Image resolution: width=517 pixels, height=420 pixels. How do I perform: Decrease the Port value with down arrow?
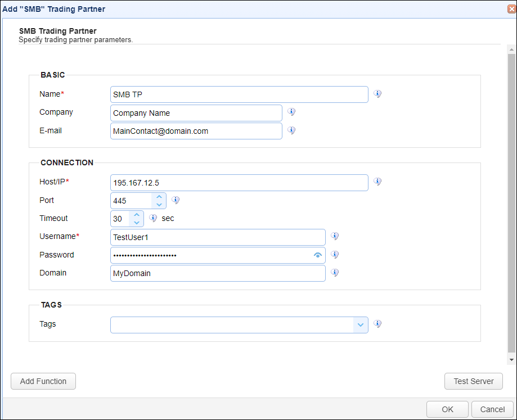159,205
